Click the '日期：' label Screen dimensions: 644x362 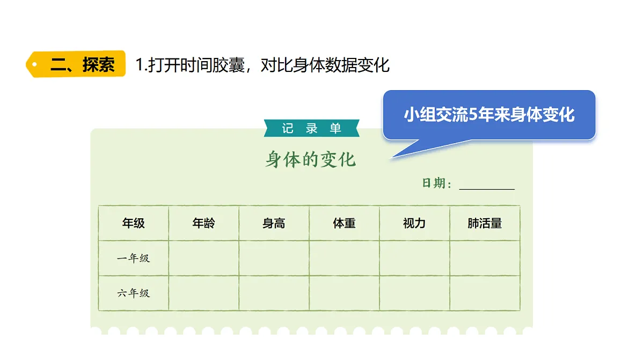point(437,183)
